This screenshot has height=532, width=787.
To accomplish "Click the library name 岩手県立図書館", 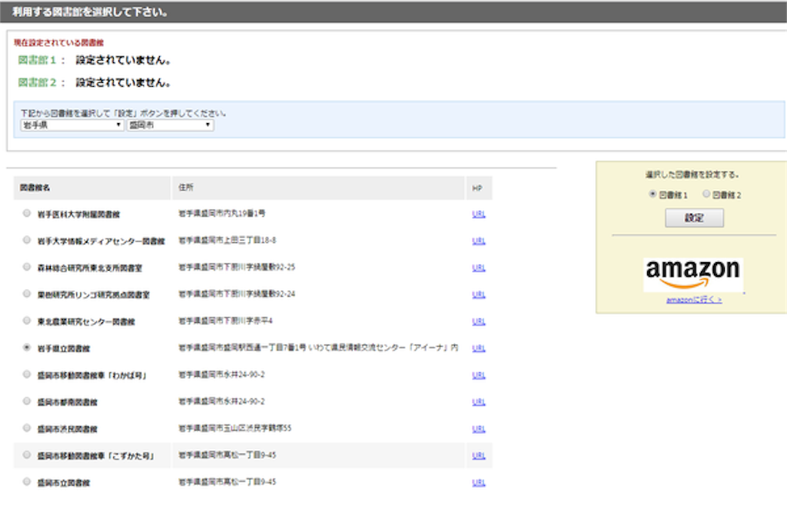I will point(64,348).
